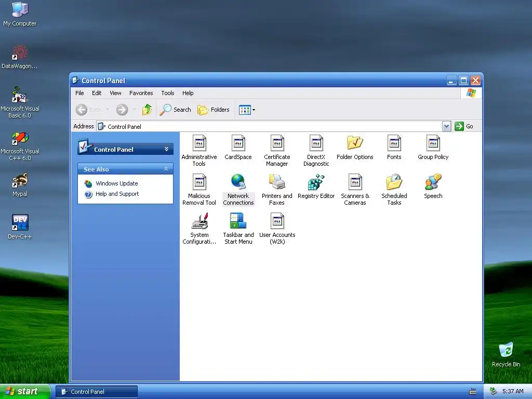Open the Edit menu

(x=97, y=93)
